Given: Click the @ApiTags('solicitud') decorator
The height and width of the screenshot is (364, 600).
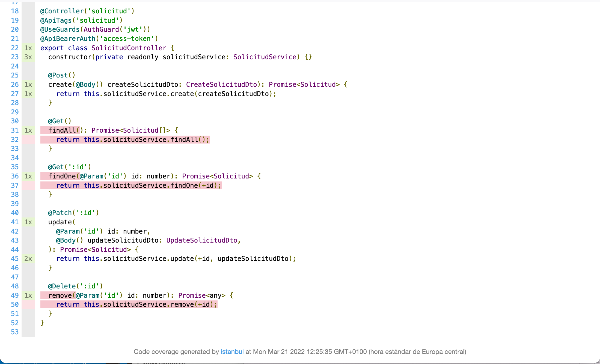Looking at the screenshot, I should [82, 20].
